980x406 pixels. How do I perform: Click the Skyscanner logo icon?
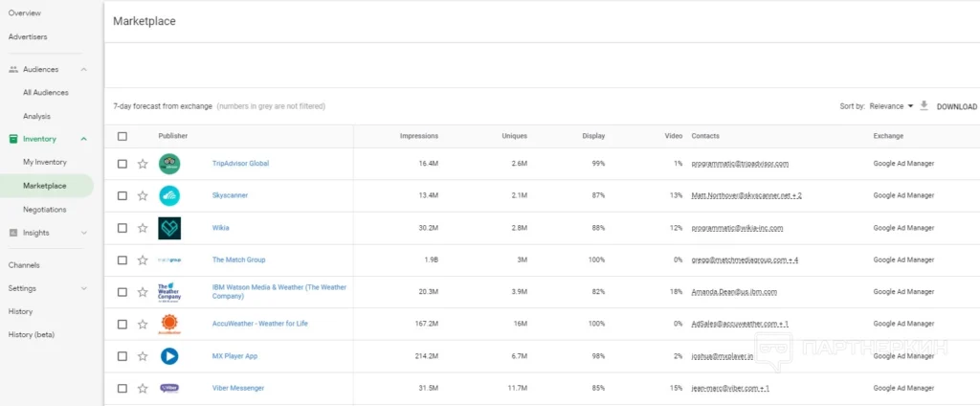[169, 195]
